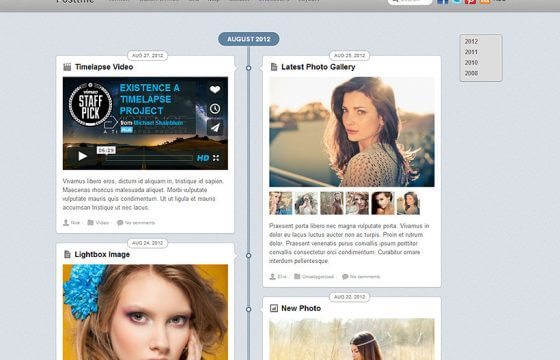
Task: Open author Nick's posts link
Action: coord(75,222)
